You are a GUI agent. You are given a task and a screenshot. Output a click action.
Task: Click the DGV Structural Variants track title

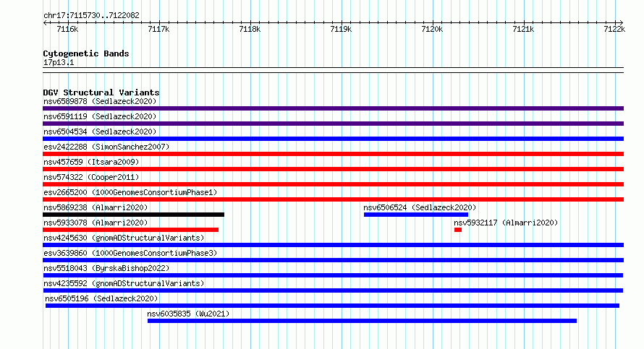click(x=101, y=92)
